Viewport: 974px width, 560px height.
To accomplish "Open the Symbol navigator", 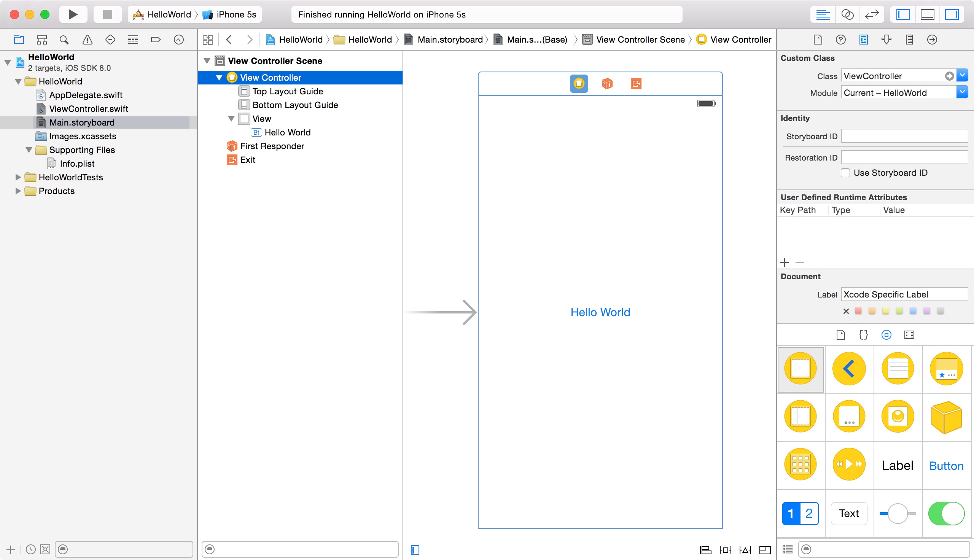I will click(41, 40).
